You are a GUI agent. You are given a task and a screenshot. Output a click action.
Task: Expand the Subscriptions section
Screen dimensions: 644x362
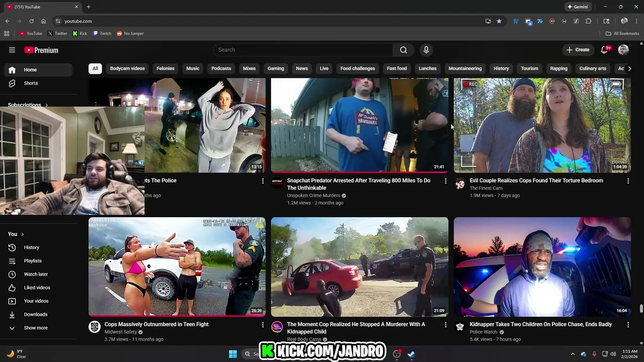click(x=28, y=105)
